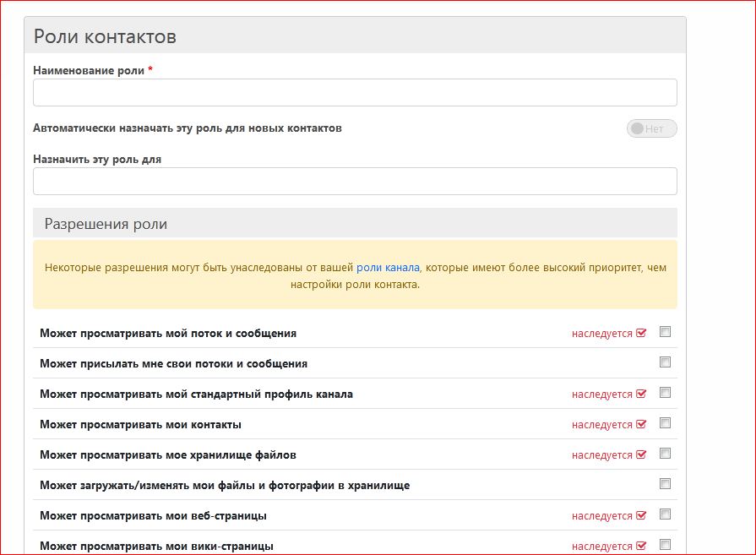Click inherited checkmark icon for viewing stream and posts
Image resolution: width=756 pixels, height=555 pixels.
tap(641, 333)
